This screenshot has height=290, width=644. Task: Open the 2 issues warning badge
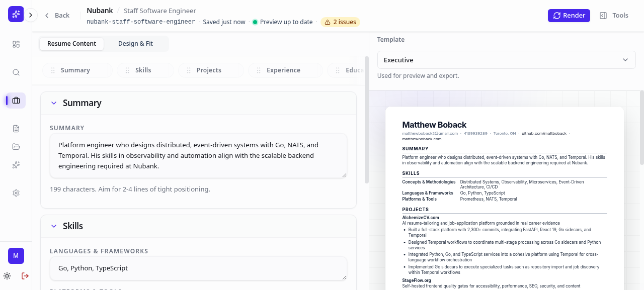[340, 22]
